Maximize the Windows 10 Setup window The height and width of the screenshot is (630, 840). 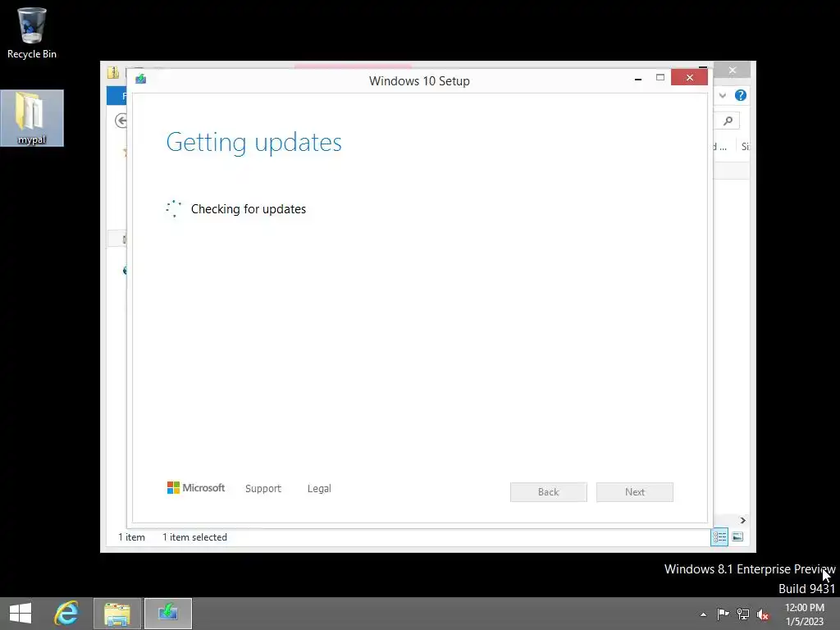(x=660, y=78)
